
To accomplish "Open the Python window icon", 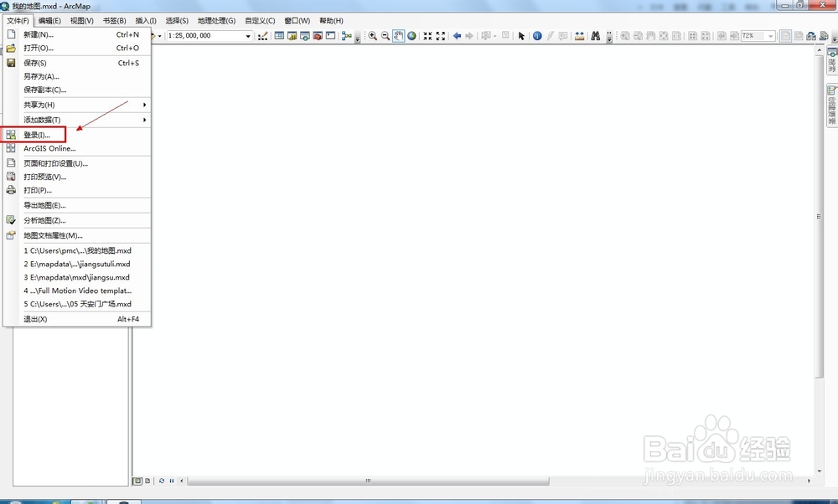I will [331, 36].
